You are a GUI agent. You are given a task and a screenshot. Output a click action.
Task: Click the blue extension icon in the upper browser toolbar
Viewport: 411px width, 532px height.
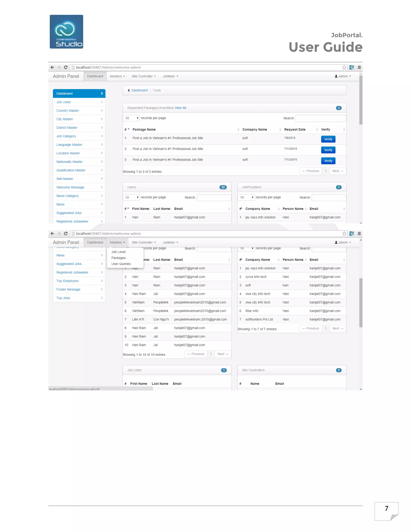[x=352, y=67]
